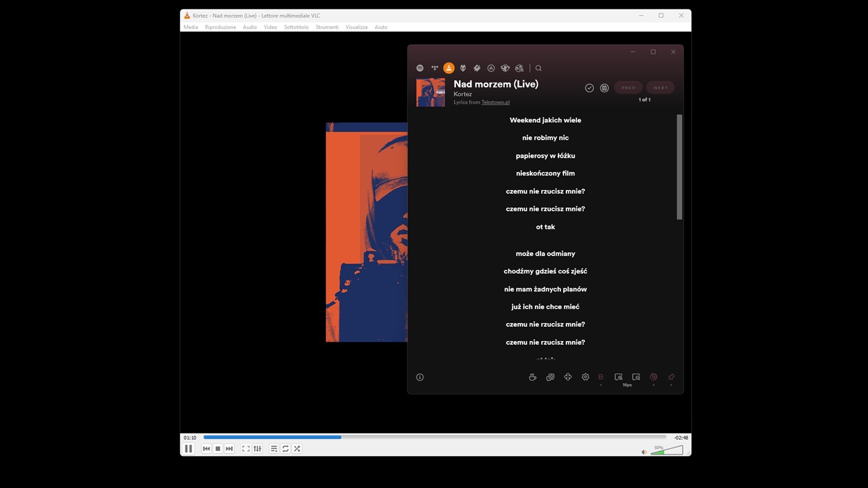Switch VLC video to fullscreen
Viewport: 868px width, 488px height.
(246, 448)
